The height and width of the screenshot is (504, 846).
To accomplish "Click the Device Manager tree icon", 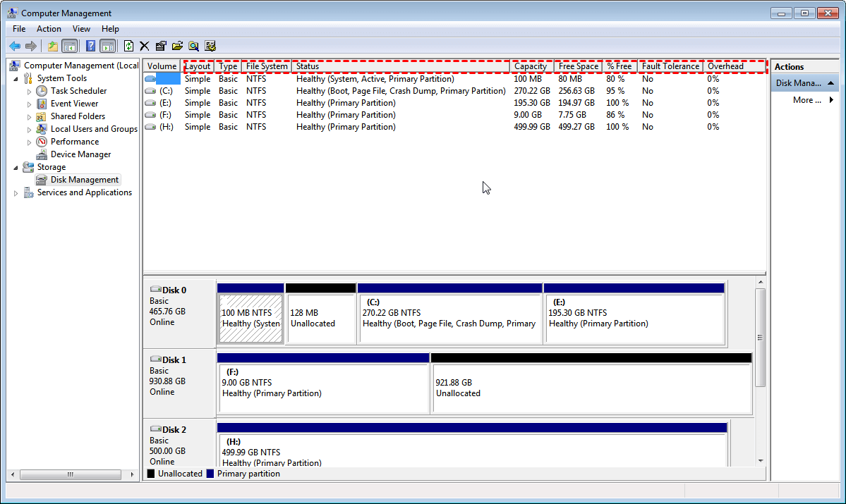I will point(42,154).
